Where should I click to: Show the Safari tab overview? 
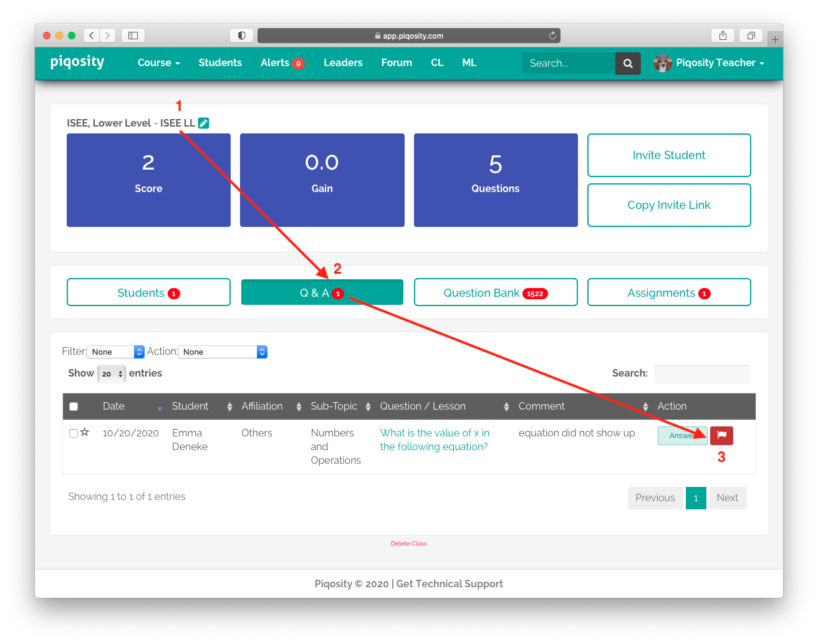tap(751, 36)
